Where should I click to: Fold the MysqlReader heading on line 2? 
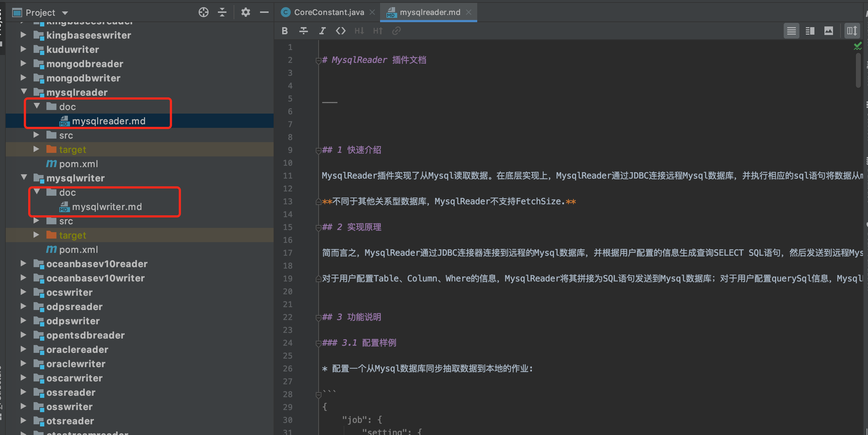(318, 61)
